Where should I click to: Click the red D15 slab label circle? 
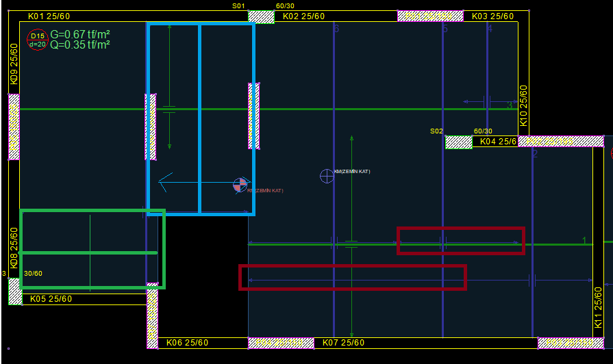[x=37, y=40]
